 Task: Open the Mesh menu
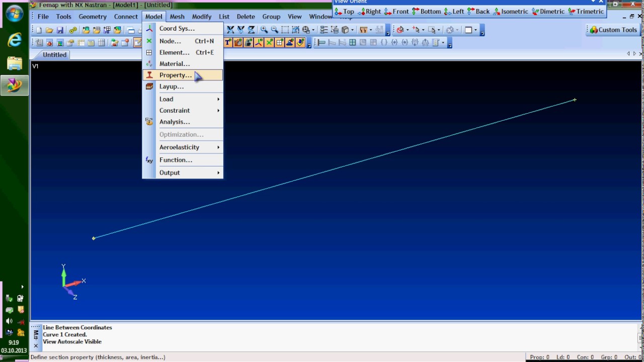point(177,17)
